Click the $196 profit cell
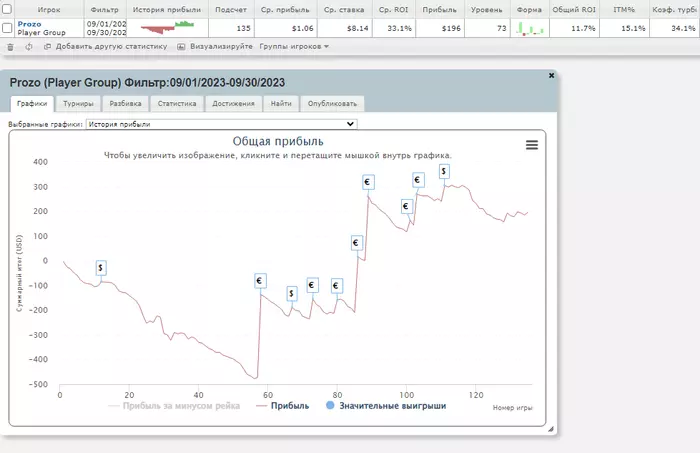 [x=440, y=28]
